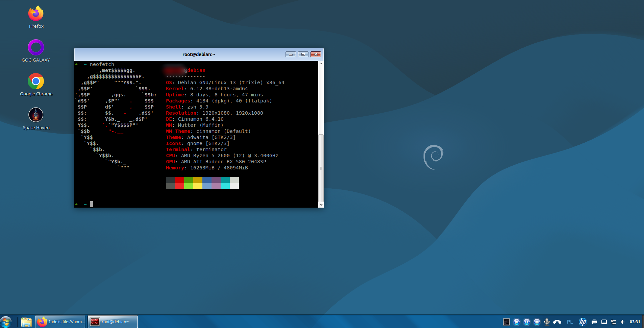Click the HP tray icon
The height and width of the screenshot is (328, 644).
(583, 322)
